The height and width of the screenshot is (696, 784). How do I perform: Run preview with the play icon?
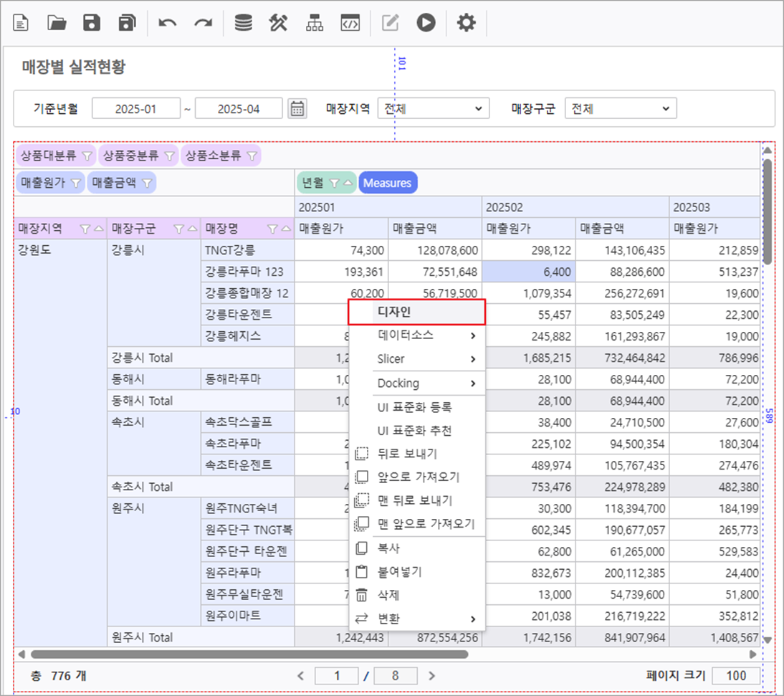[x=426, y=24]
